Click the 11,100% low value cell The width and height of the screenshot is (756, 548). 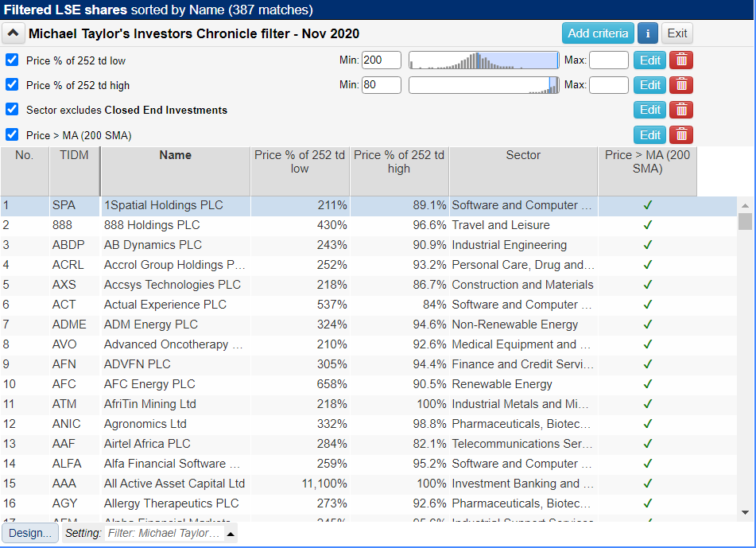coord(300,484)
